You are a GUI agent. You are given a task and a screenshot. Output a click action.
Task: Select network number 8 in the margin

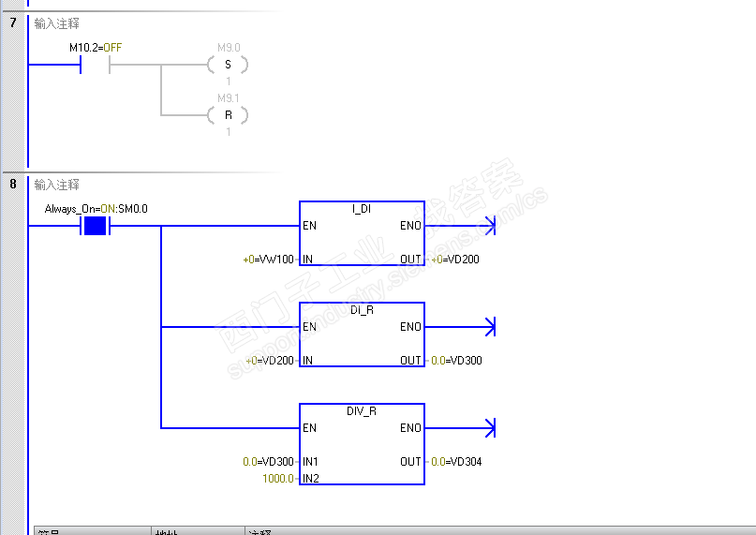[13, 184]
